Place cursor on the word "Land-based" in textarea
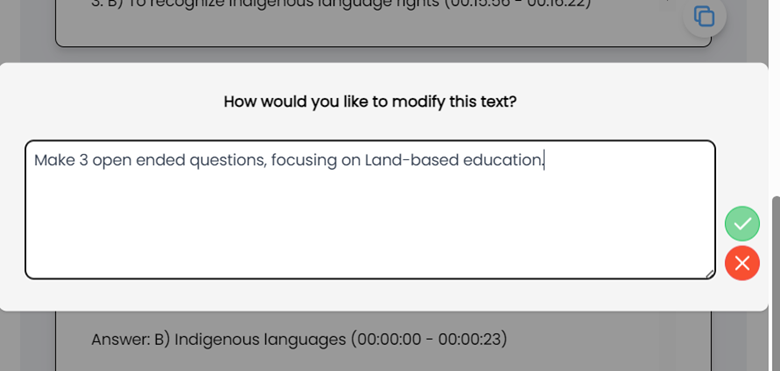The image size is (780, 371). click(x=411, y=160)
